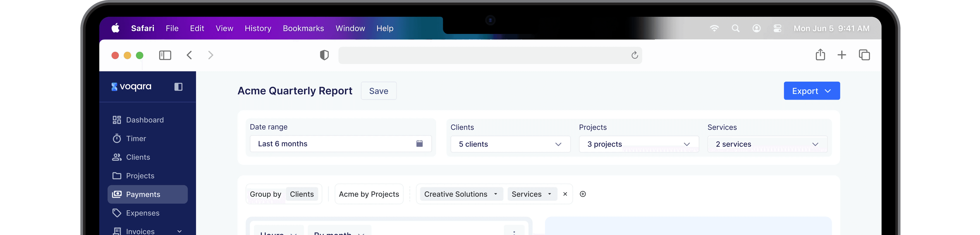
Task: Go to Dashboard in sidebar
Action: click(x=145, y=120)
